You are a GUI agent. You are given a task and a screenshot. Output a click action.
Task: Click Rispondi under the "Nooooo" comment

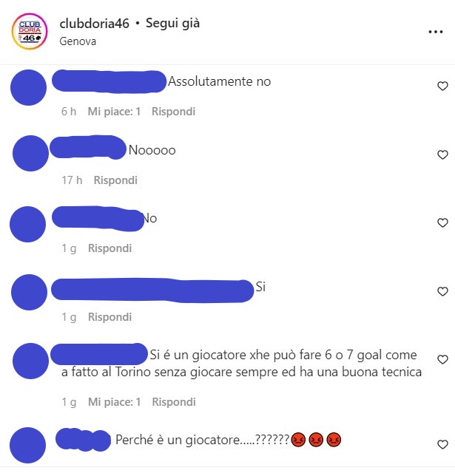[115, 180]
